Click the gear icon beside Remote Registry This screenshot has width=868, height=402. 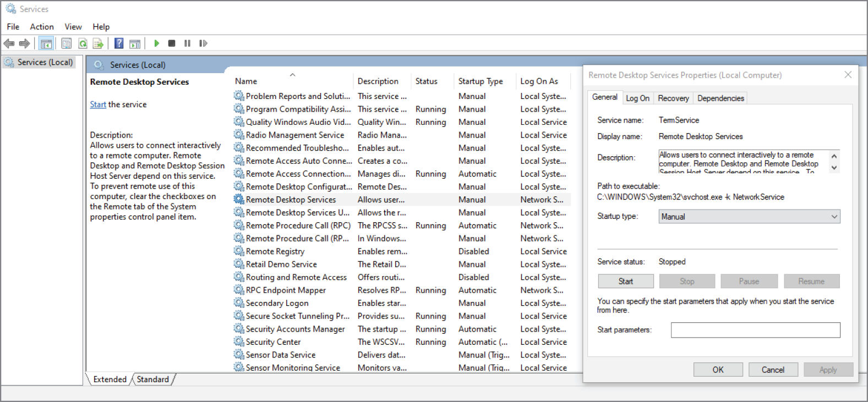tap(238, 251)
